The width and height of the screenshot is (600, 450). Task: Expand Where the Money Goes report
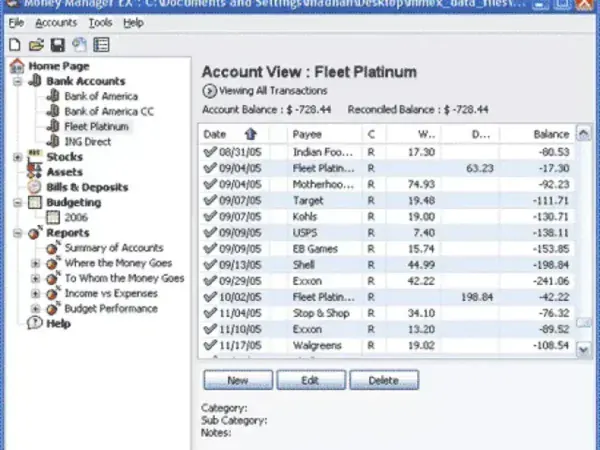pos(36,263)
